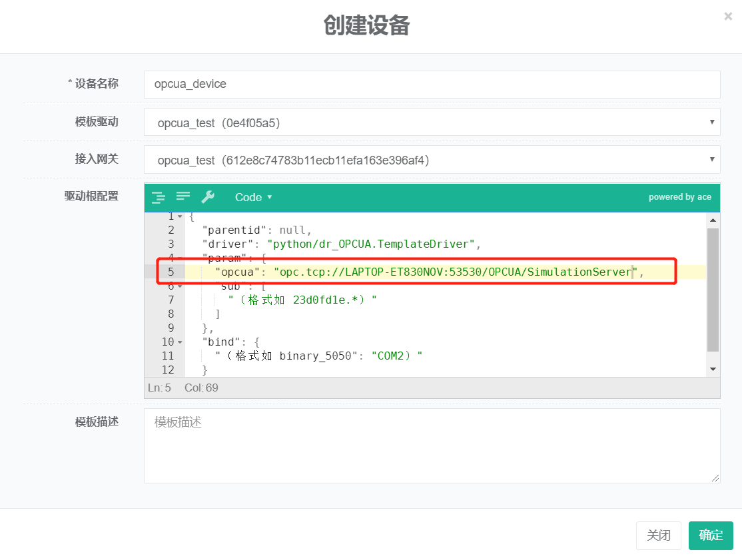Click the wrench repair JSON icon
742x560 pixels.
208,196
